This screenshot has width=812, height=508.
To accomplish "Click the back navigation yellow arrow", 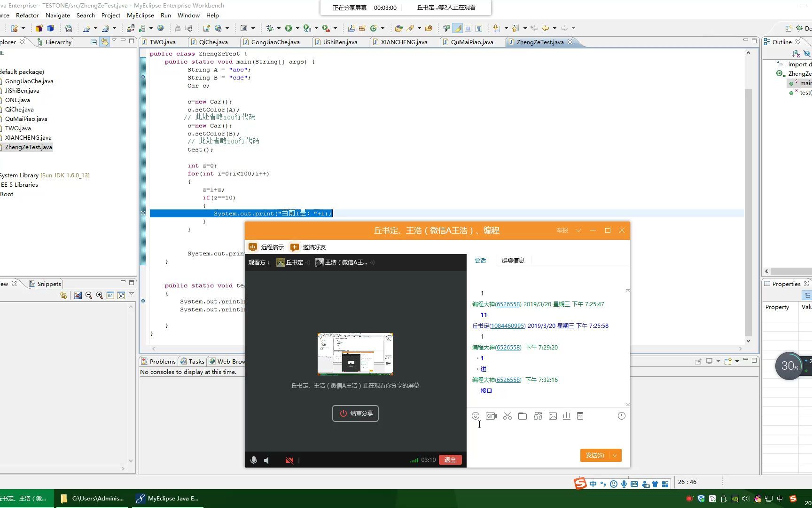I will pos(546,28).
